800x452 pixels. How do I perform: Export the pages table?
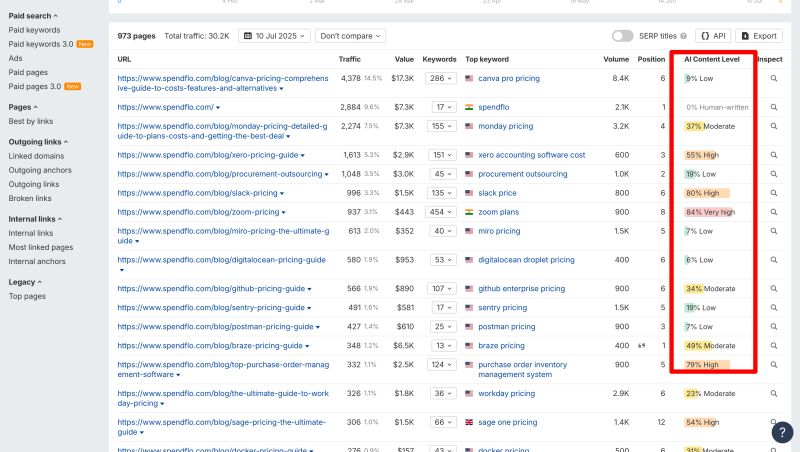point(759,36)
